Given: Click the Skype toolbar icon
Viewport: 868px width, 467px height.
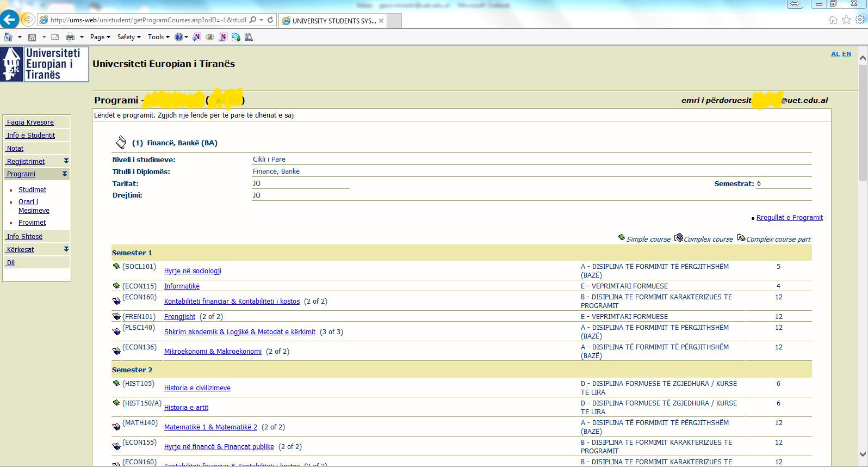Looking at the screenshot, I should pyautogui.click(x=235, y=37).
